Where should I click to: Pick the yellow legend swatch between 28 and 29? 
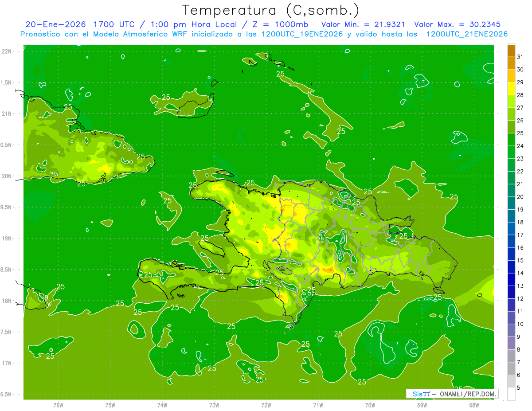[511, 89]
